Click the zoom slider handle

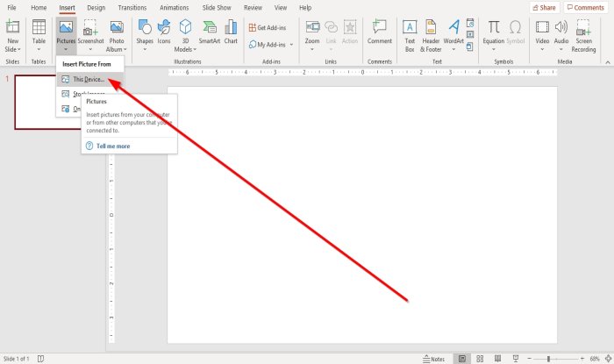pos(548,359)
